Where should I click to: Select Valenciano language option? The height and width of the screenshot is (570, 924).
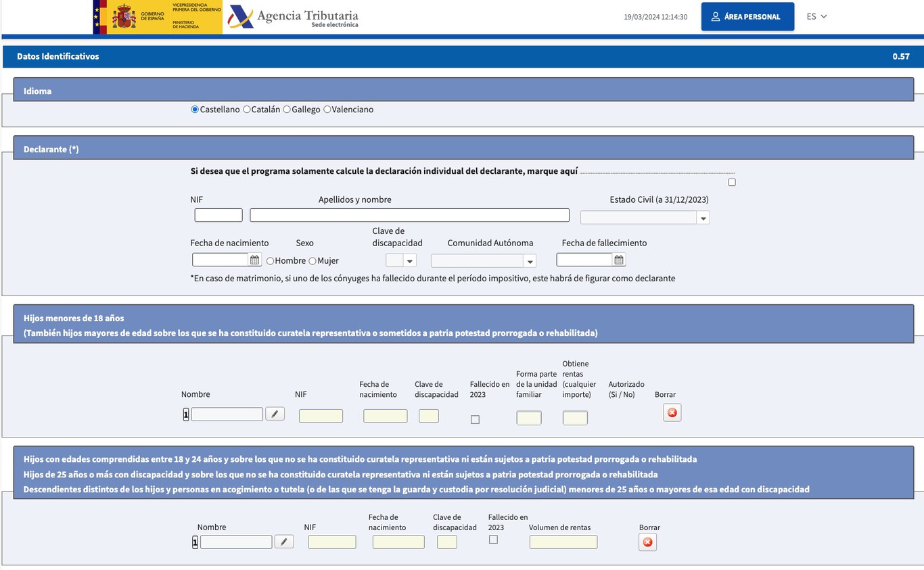pos(327,110)
